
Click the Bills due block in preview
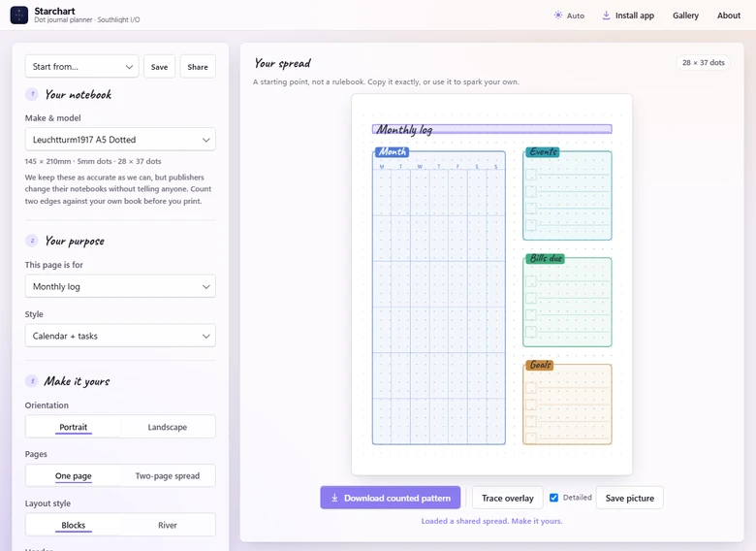pyautogui.click(x=567, y=302)
